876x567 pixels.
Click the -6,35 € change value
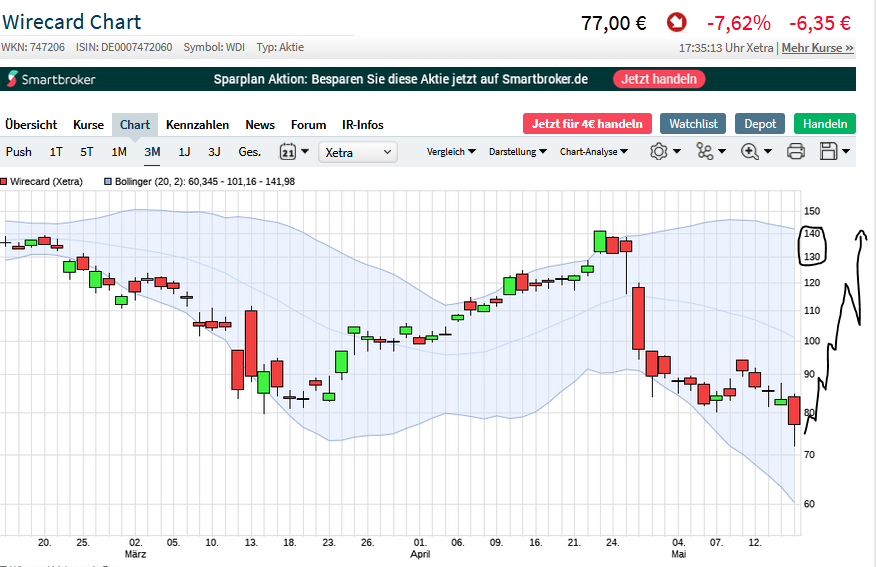(x=820, y=23)
